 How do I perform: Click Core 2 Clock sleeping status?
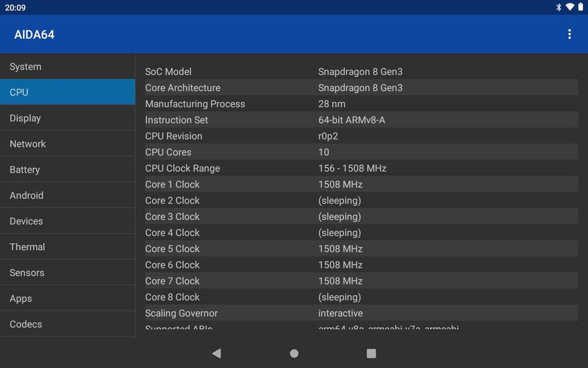tap(339, 201)
